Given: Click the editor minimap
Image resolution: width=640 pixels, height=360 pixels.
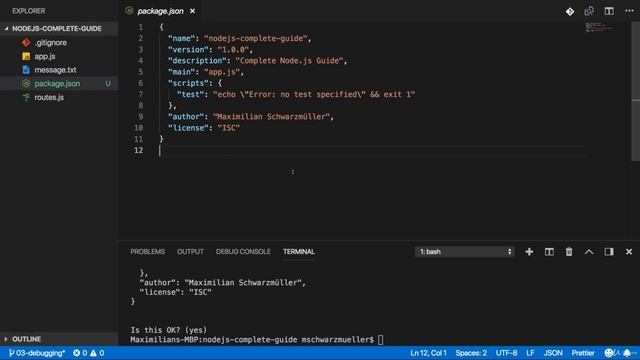Looking at the screenshot, I should coord(599,27).
